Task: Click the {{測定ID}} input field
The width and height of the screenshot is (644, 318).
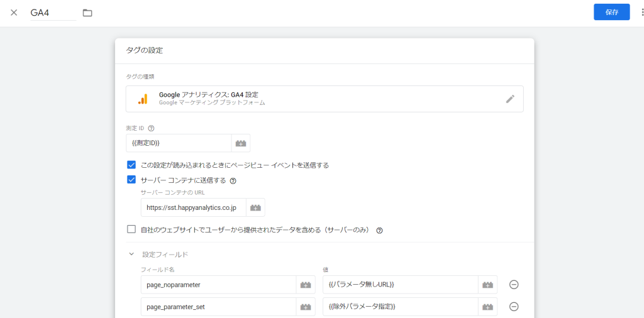Action: [179, 143]
